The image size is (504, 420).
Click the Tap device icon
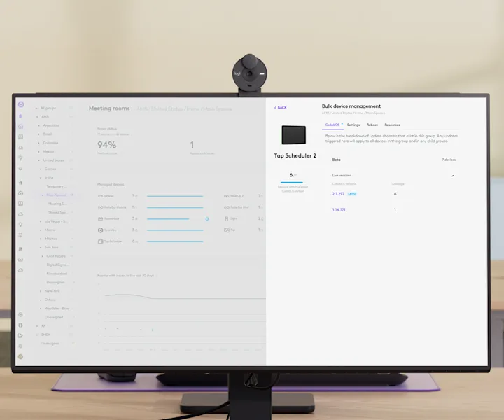[226, 230]
